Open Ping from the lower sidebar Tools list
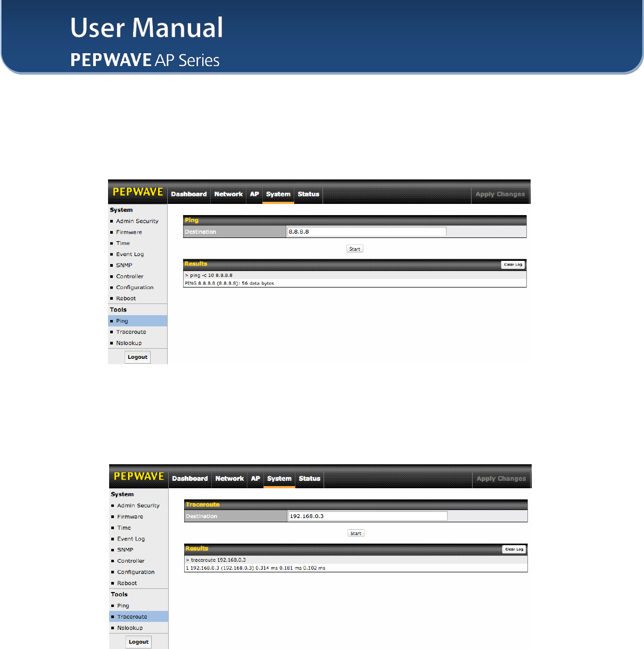The width and height of the screenshot is (644, 649). click(123, 606)
